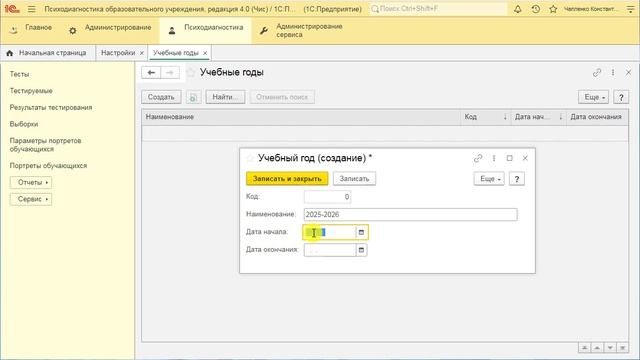
Task: Copy link icon of Учебные годы list
Action: pyautogui.click(x=597, y=73)
